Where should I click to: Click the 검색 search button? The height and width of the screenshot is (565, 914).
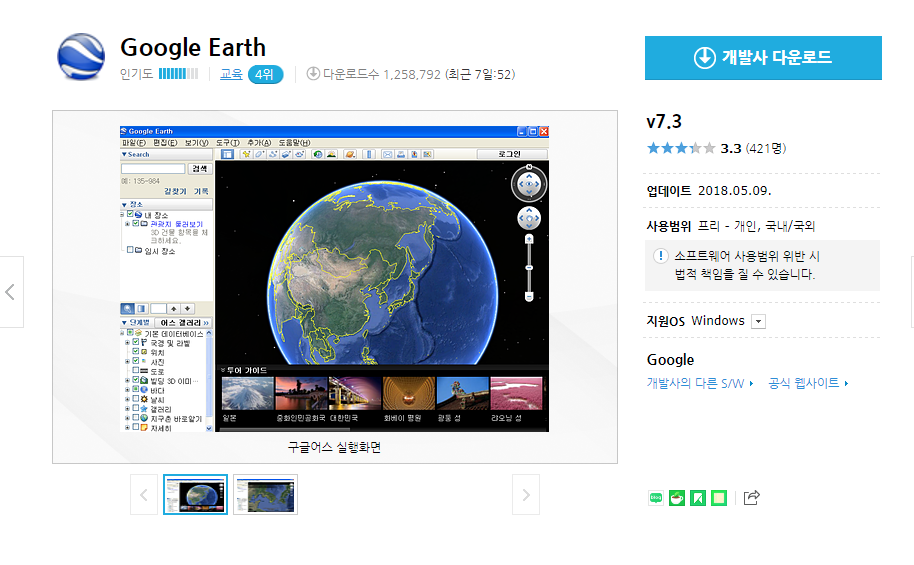point(200,169)
